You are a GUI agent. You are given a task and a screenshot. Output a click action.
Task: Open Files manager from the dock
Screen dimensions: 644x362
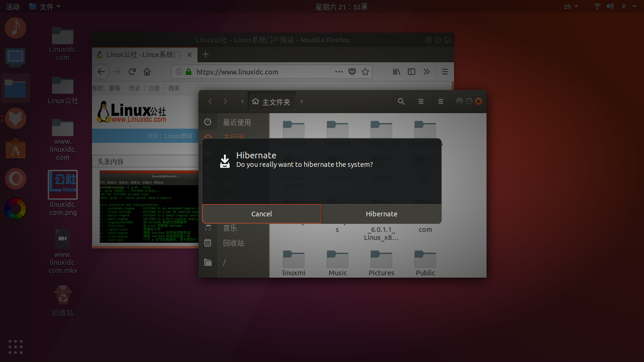pyautogui.click(x=16, y=88)
